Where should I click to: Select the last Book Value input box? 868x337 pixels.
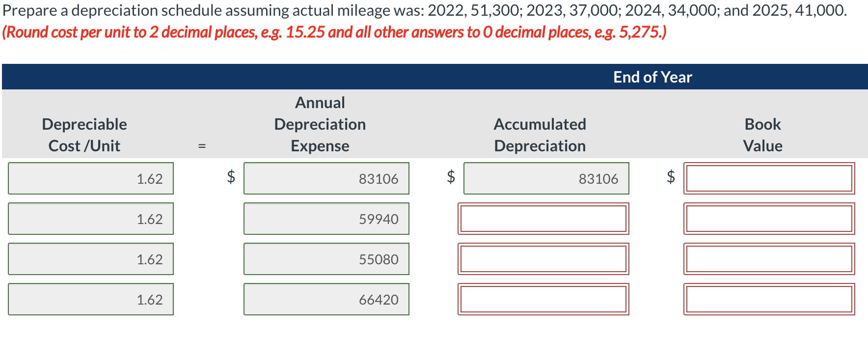click(768, 299)
